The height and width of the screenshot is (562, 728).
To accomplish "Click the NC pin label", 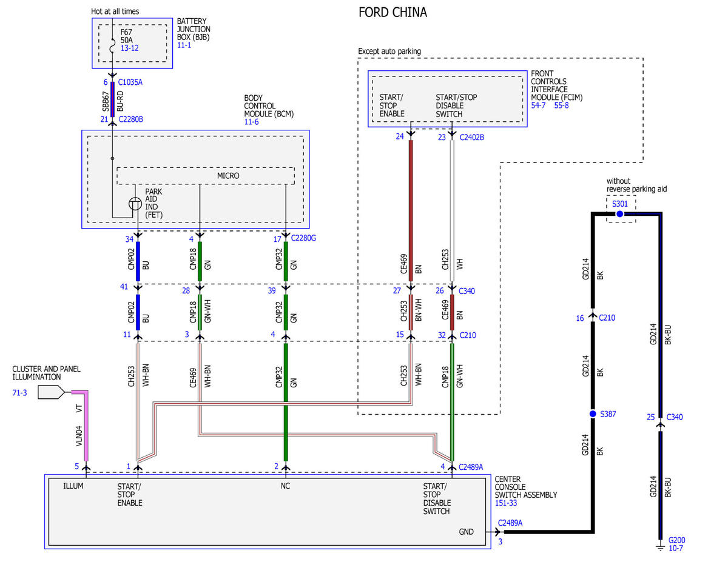I will (286, 486).
